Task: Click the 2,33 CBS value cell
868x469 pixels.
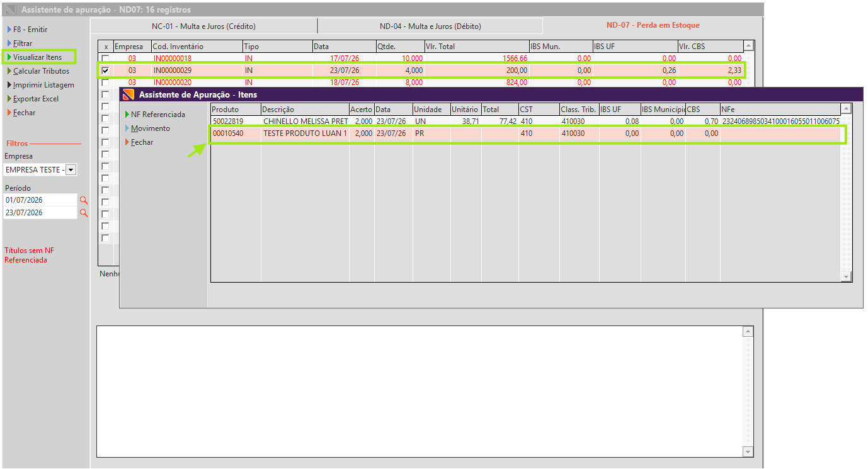Action: coord(711,71)
